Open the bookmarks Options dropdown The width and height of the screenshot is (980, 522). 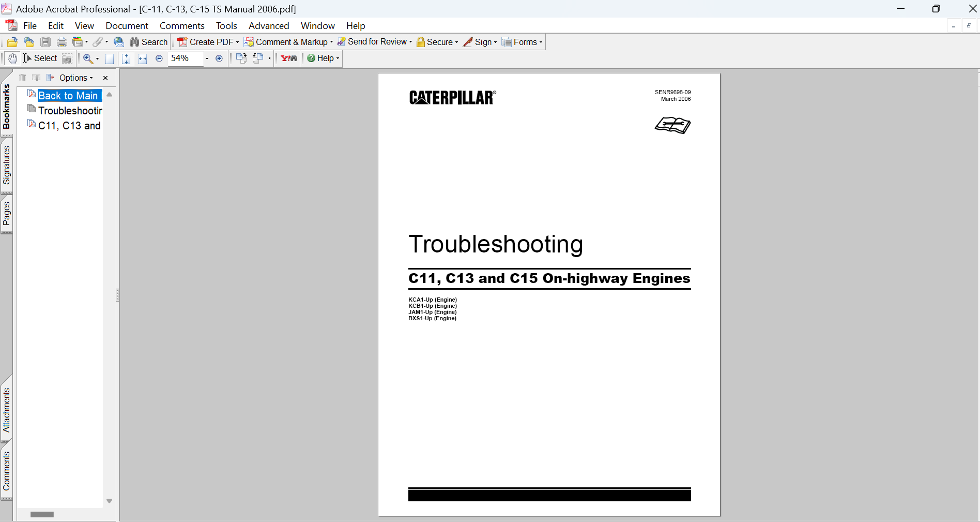coord(76,78)
